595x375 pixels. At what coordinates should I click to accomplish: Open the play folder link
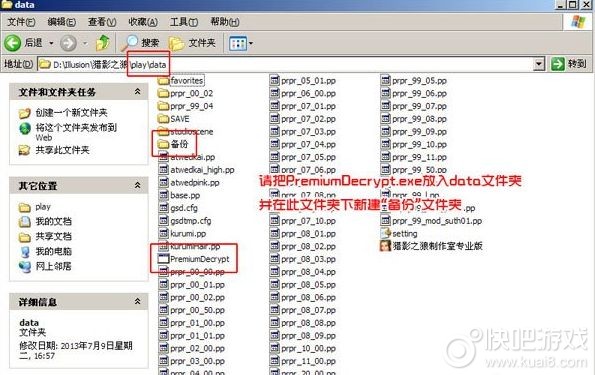[x=43, y=207]
